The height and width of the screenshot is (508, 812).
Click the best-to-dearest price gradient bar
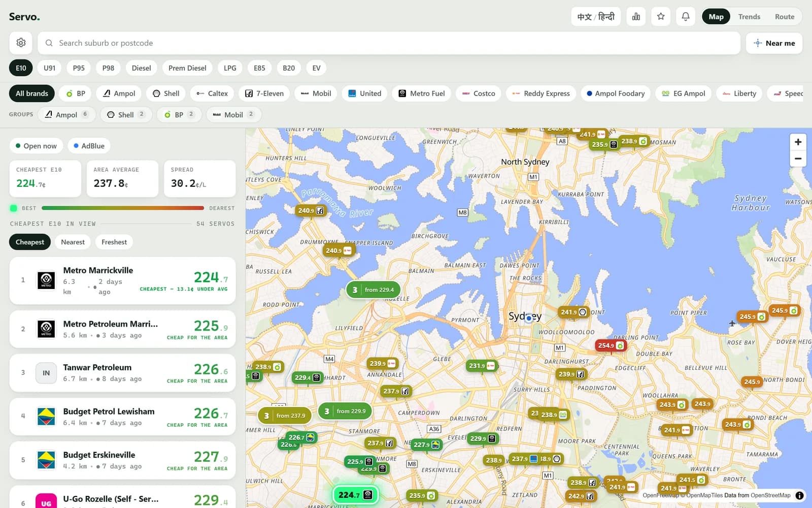[x=123, y=208]
